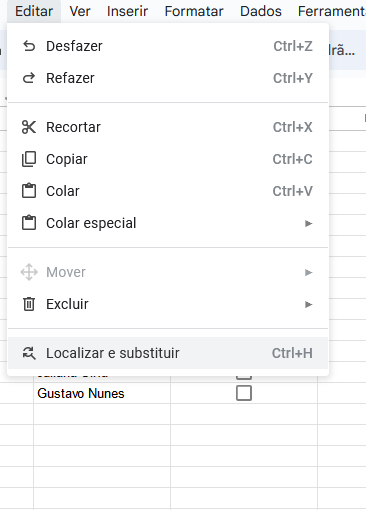This screenshot has width=366, height=510.
Task: Open the Dados menu
Action: 261,11
